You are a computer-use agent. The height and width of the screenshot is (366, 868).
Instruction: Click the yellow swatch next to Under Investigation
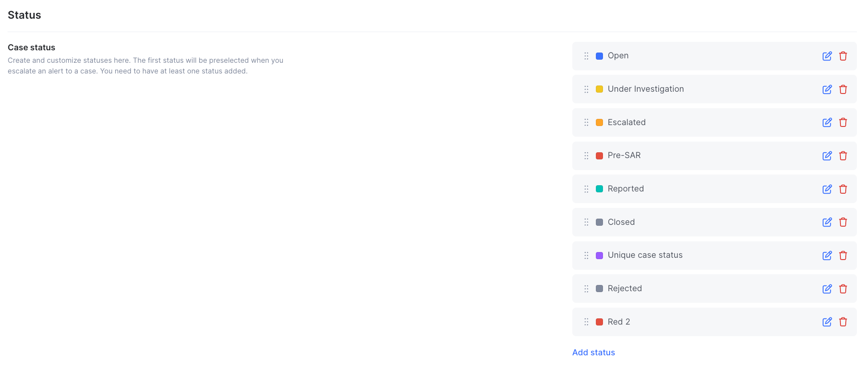(x=599, y=89)
